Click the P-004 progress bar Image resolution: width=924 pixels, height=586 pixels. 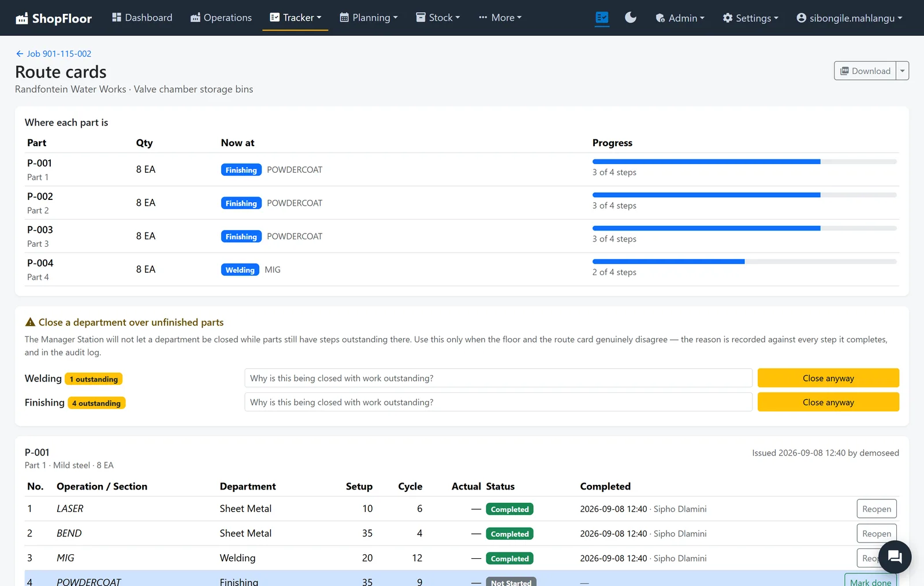[x=744, y=262]
